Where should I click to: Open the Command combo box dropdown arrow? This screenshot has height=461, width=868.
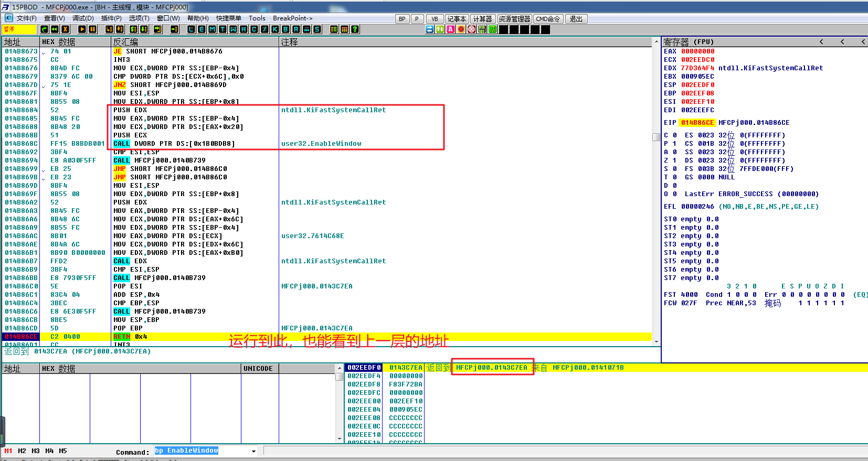pos(253,451)
